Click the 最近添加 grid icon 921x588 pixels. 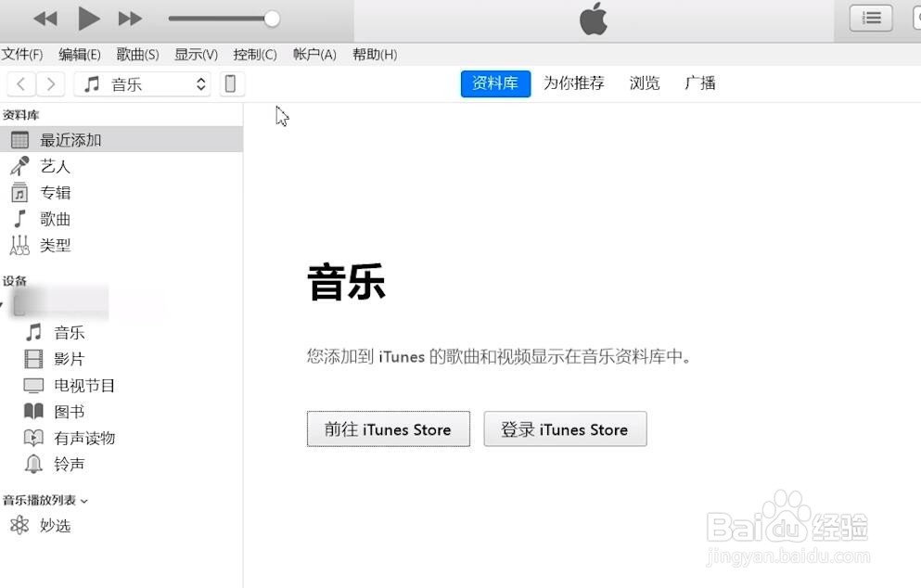coord(20,140)
